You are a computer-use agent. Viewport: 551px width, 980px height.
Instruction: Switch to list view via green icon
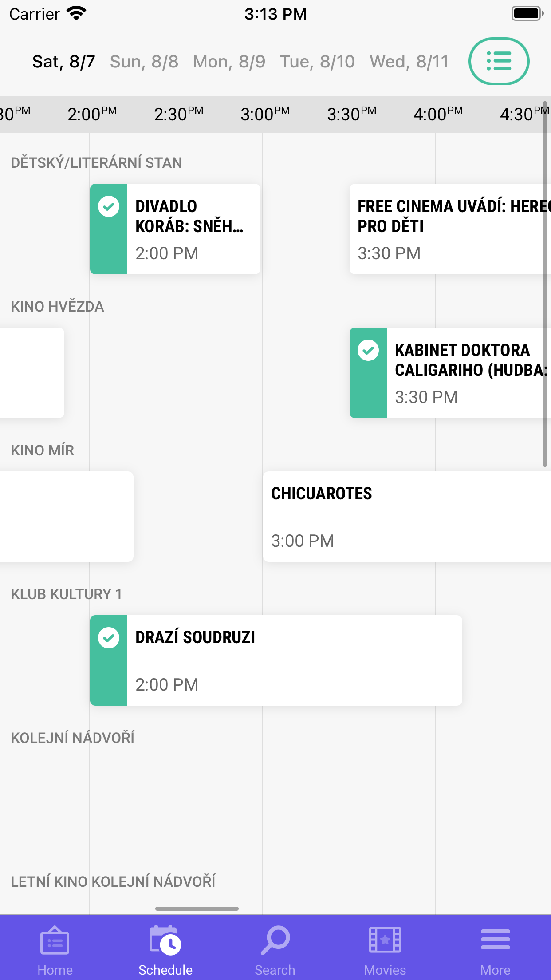pos(499,61)
